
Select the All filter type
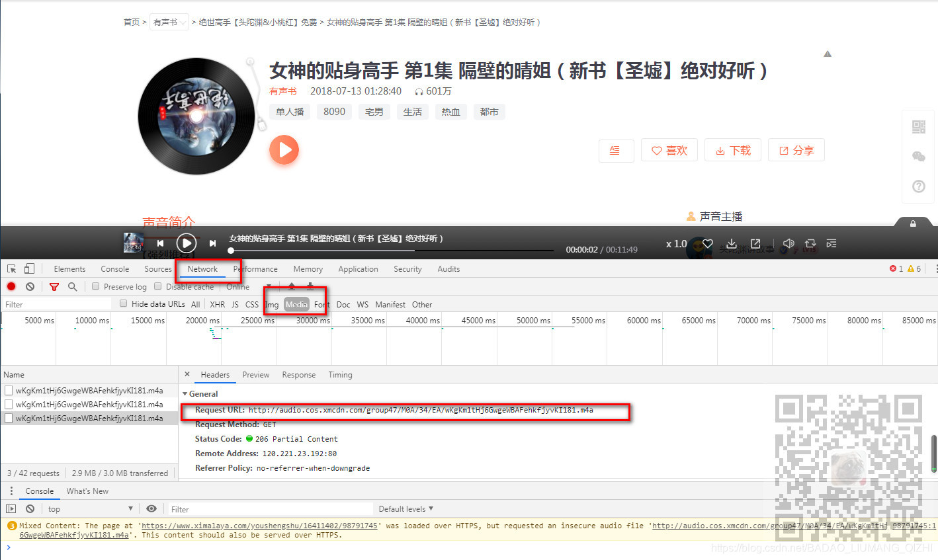[x=195, y=304]
